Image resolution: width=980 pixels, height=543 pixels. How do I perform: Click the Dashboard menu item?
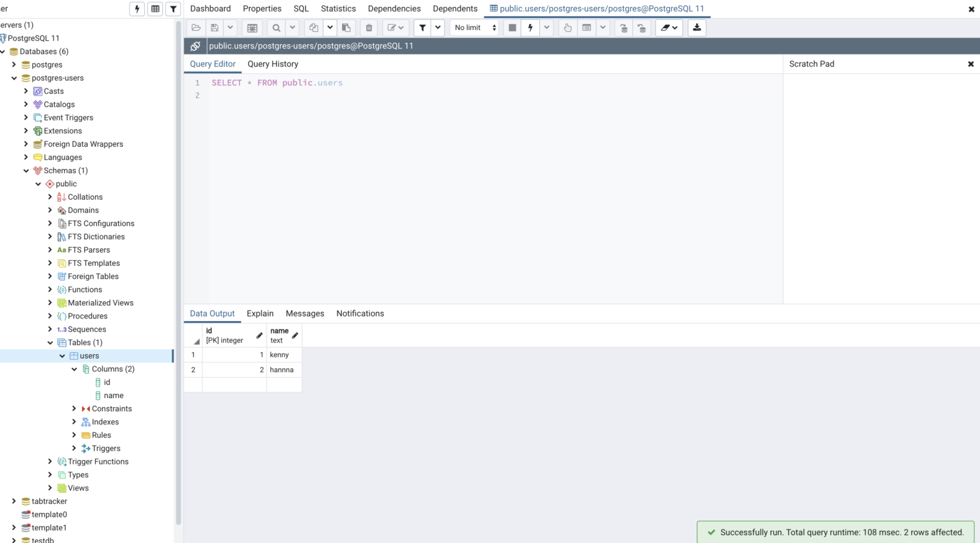211,8
